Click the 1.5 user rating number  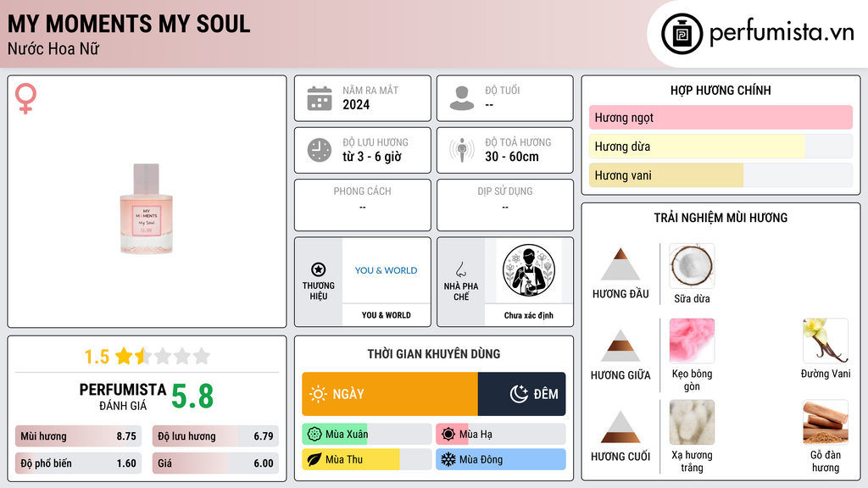[97, 357]
